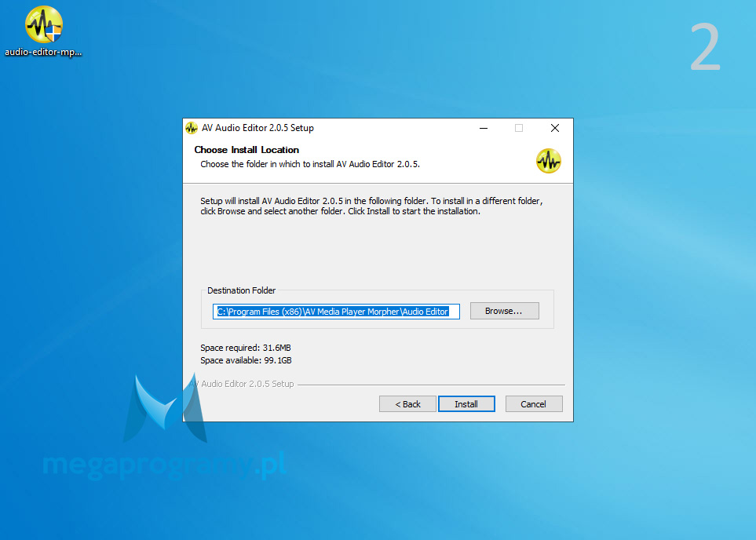This screenshot has width=756, height=540.
Task: Click inside the Destination Folder path field
Action: 336,312
